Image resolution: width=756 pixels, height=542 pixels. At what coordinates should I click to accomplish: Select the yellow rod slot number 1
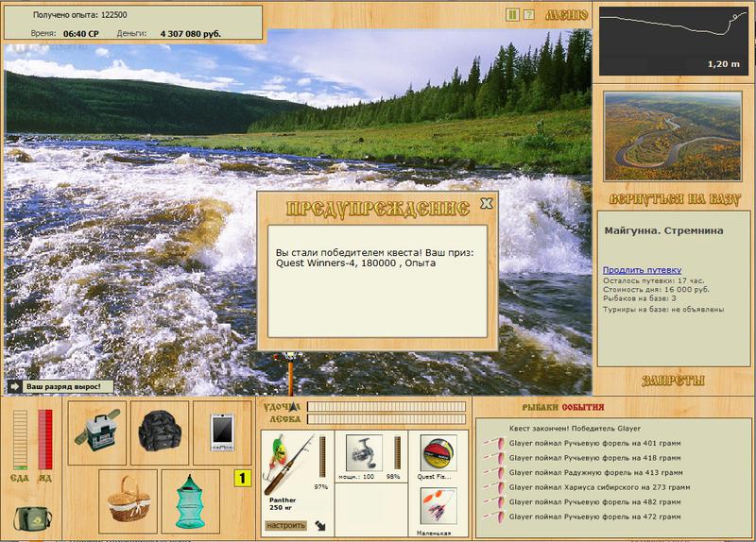point(243,478)
